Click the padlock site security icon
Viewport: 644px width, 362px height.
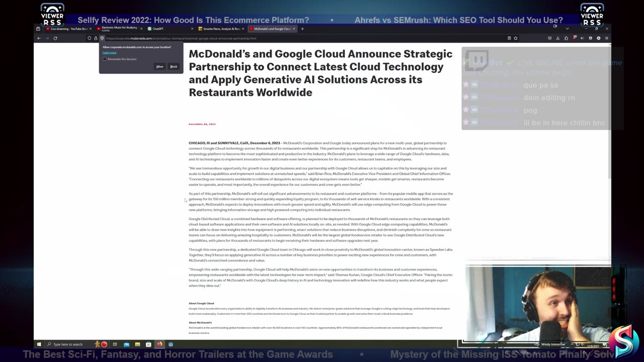[x=96, y=38]
